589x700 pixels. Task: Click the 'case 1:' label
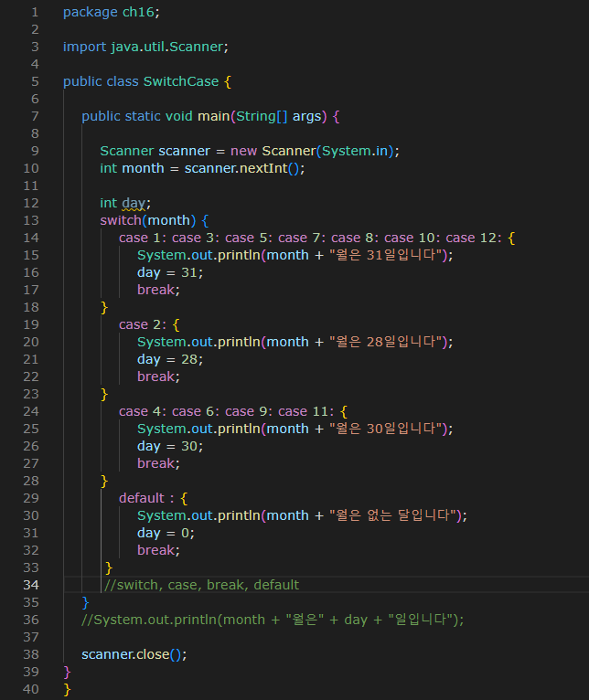pos(142,238)
